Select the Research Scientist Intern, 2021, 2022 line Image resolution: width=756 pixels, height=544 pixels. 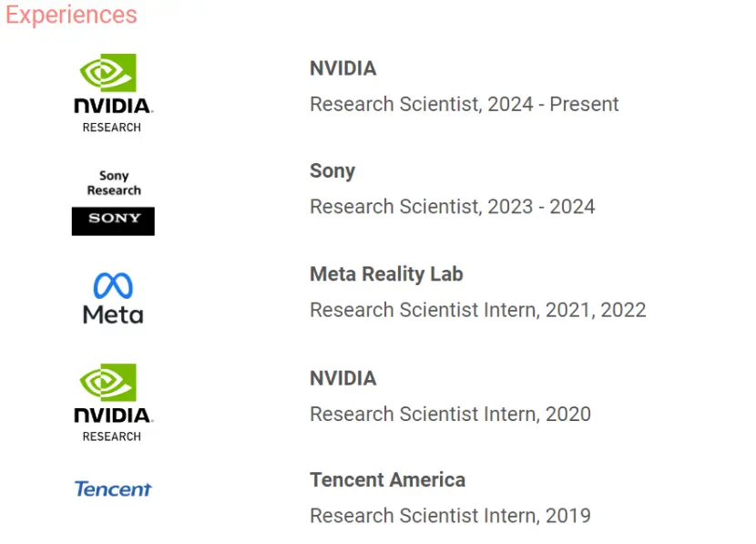point(477,310)
